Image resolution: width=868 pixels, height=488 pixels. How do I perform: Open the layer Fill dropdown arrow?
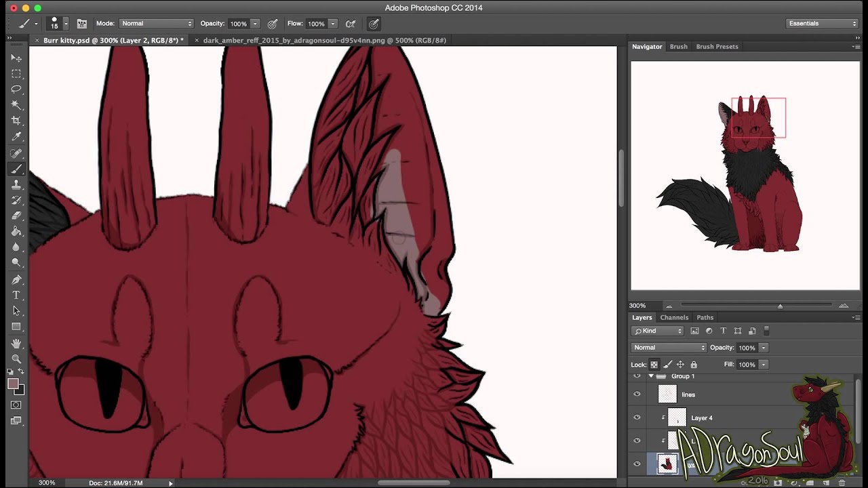coord(763,365)
